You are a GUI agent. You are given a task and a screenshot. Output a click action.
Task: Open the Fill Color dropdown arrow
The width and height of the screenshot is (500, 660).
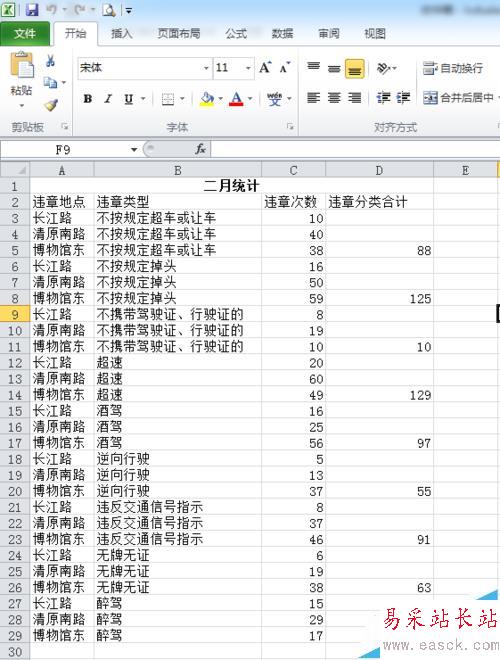(x=221, y=99)
